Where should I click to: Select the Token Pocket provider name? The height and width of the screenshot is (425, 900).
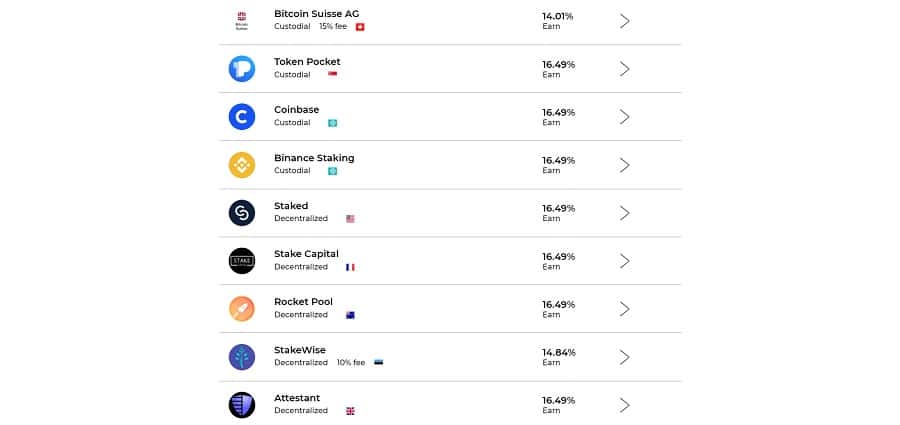coord(307,62)
